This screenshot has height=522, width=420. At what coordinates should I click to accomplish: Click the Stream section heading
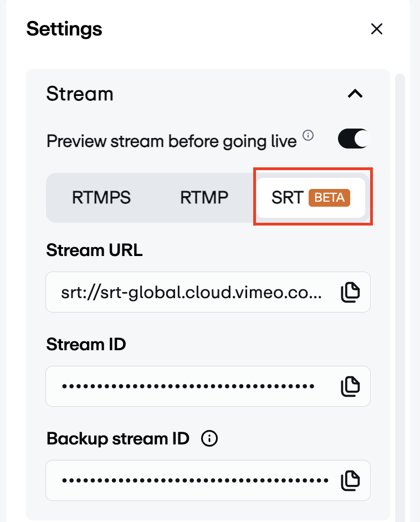(80, 94)
